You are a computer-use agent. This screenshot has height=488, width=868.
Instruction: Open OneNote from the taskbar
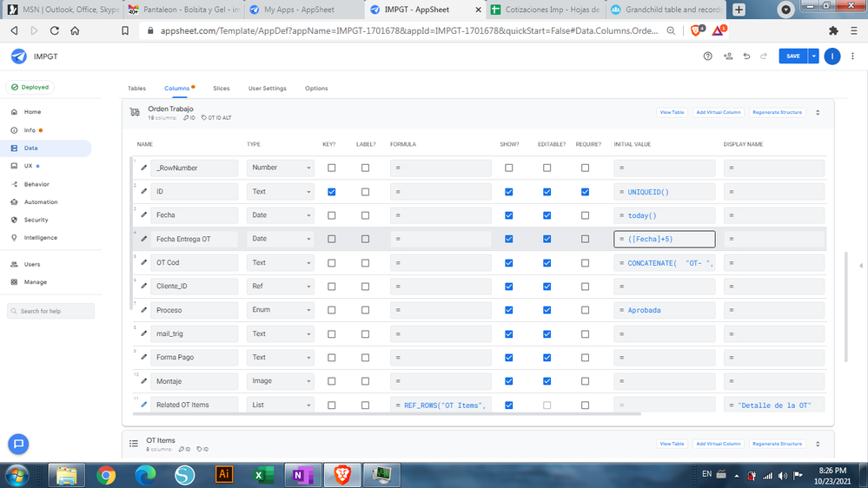[x=302, y=475]
